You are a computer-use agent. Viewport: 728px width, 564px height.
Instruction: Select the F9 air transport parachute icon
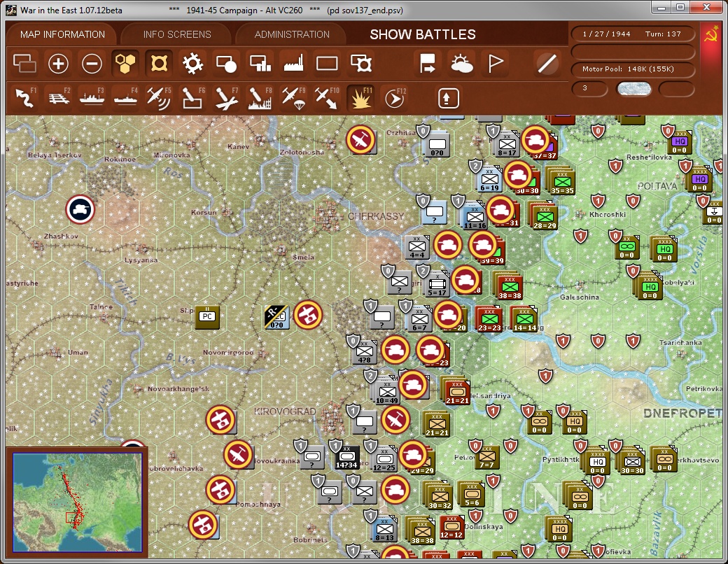coord(293,98)
